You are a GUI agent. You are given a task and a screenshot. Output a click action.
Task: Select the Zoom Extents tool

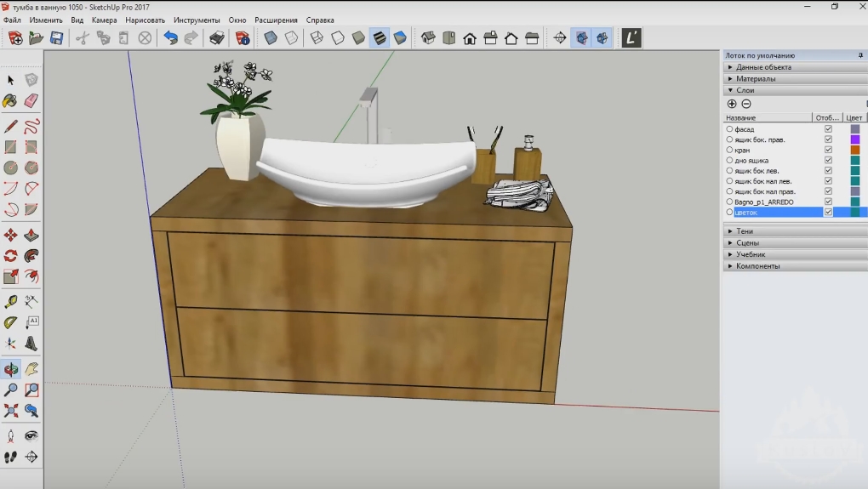[x=10, y=411]
